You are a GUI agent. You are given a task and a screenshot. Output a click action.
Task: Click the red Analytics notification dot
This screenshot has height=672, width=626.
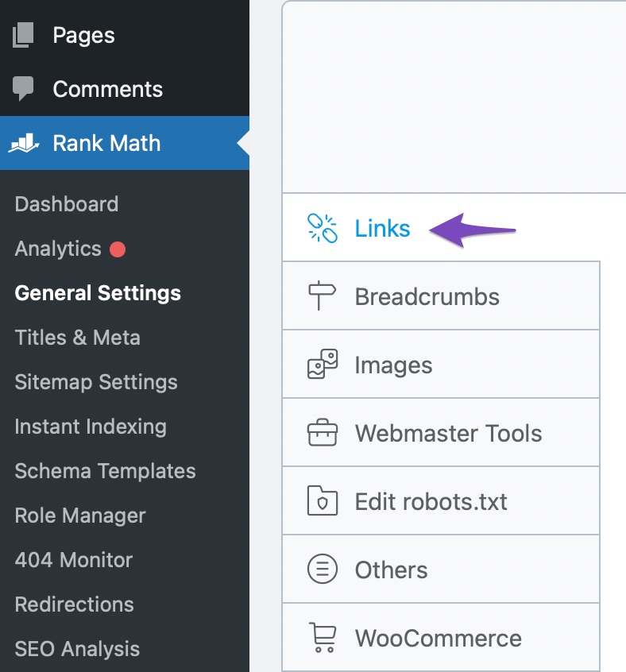(118, 249)
